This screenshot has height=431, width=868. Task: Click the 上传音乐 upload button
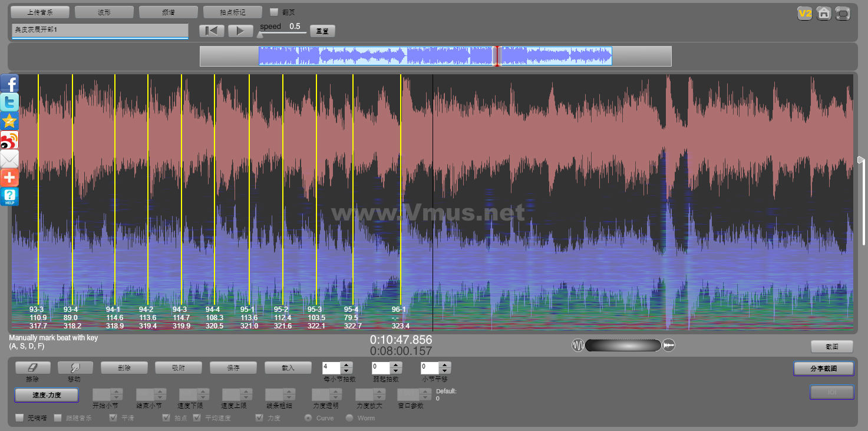point(40,12)
